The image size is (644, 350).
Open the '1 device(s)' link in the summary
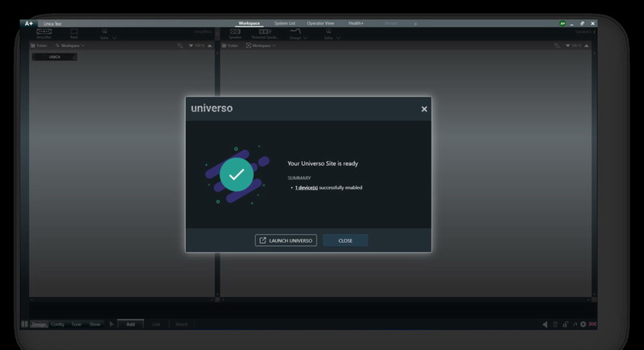(x=307, y=187)
